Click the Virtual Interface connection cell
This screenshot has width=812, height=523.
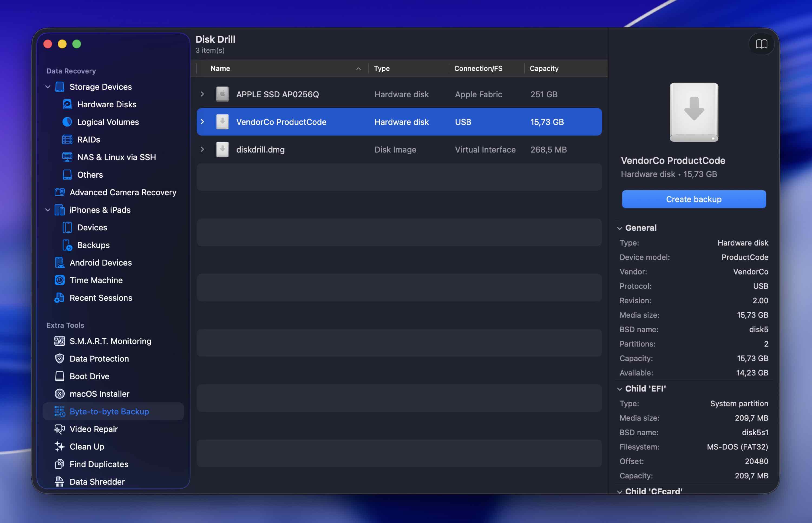pyautogui.click(x=485, y=150)
